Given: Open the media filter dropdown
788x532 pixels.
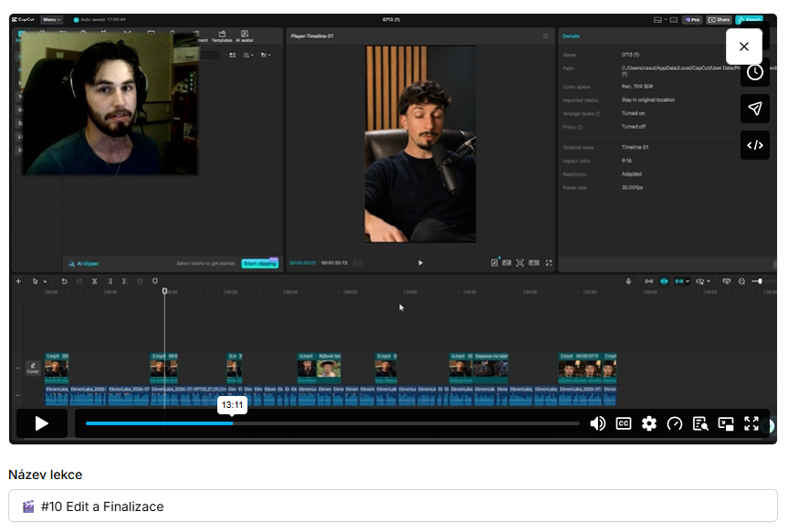Looking at the screenshot, I should (x=266, y=55).
